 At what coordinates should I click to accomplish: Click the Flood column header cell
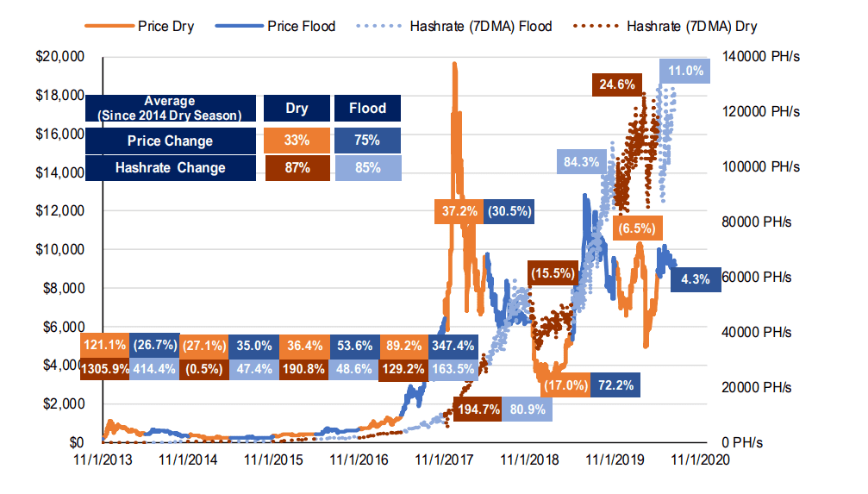[x=367, y=108]
